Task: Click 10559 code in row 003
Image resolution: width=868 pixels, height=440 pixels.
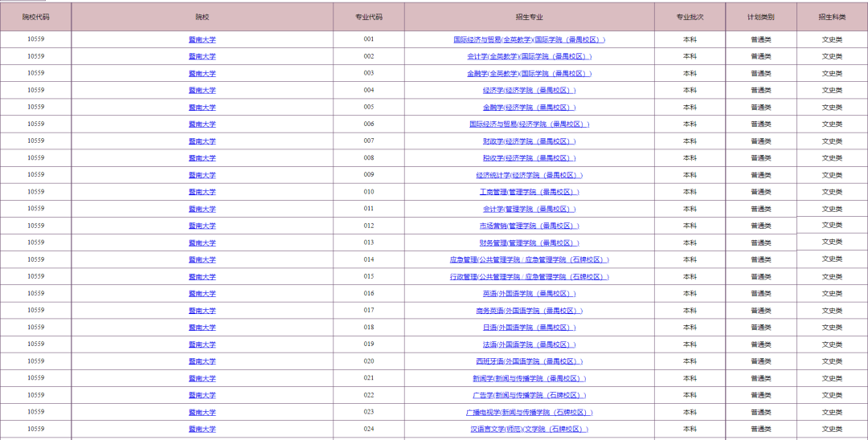Action: tap(35, 73)
